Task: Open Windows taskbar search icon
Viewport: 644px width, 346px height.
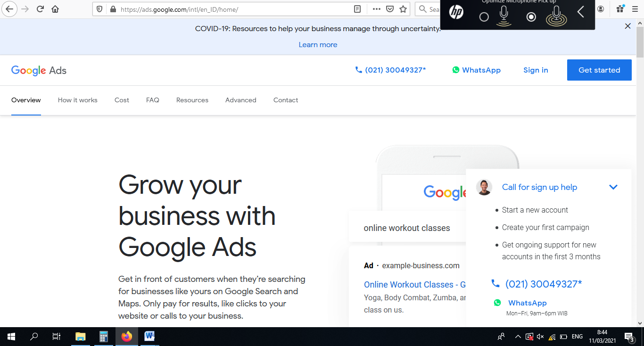Action: coord(34,337)
